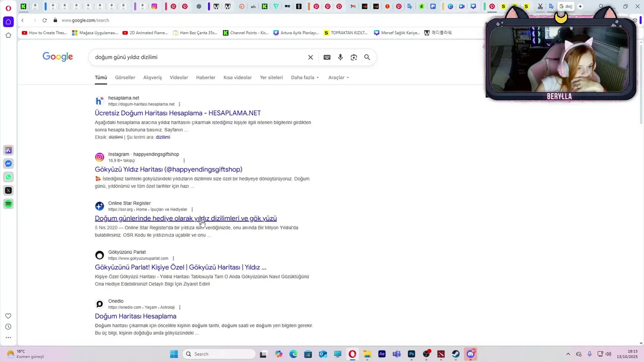The width and height of the screenshot is (644, 362).
Task: Open the on-screen keyboard input tool
Action: pos(327,57)
